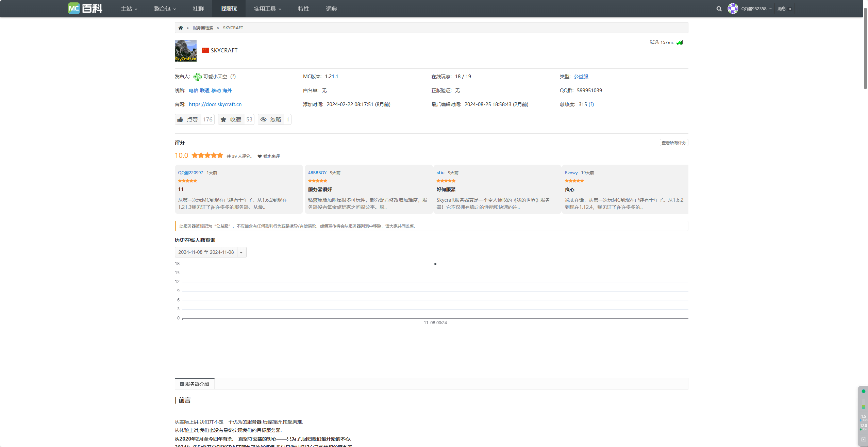Click QQ群 number 599951039

pyautogui.click(x=589, y=90)
